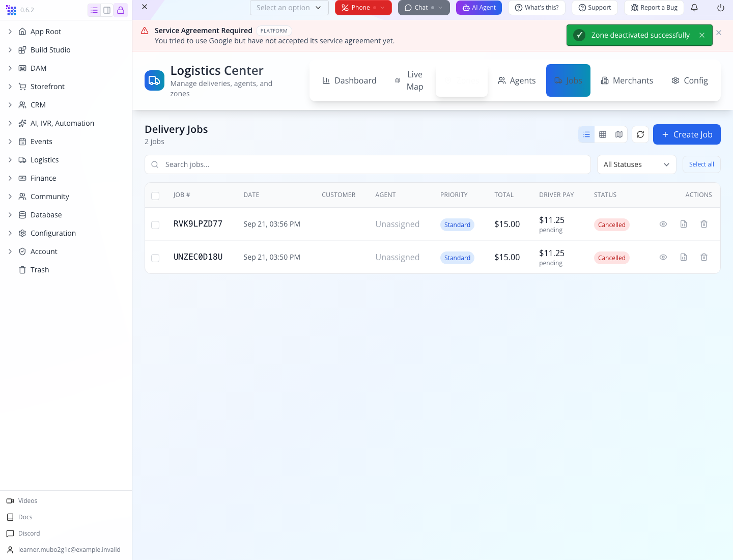Download document for job RVK9LPZD77

pyautogui.click(x=684, y=224)
